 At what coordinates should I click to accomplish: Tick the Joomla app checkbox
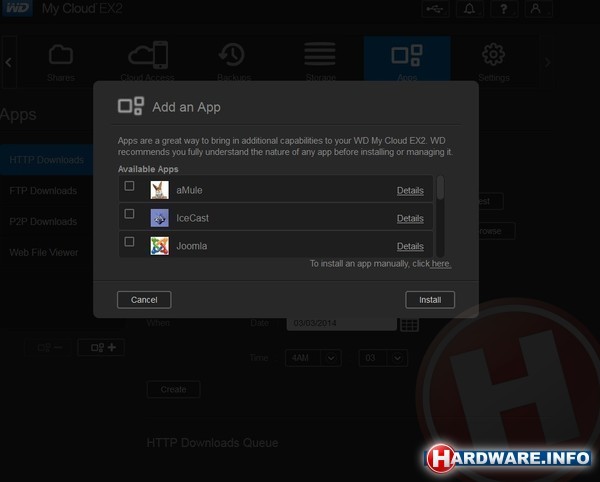point(129,242)
